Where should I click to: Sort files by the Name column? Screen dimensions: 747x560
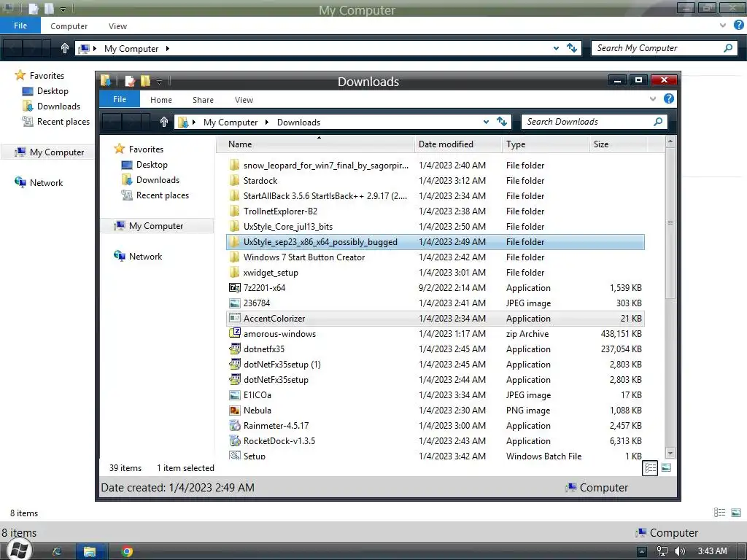pyautogui.click(x=315, y=144)
